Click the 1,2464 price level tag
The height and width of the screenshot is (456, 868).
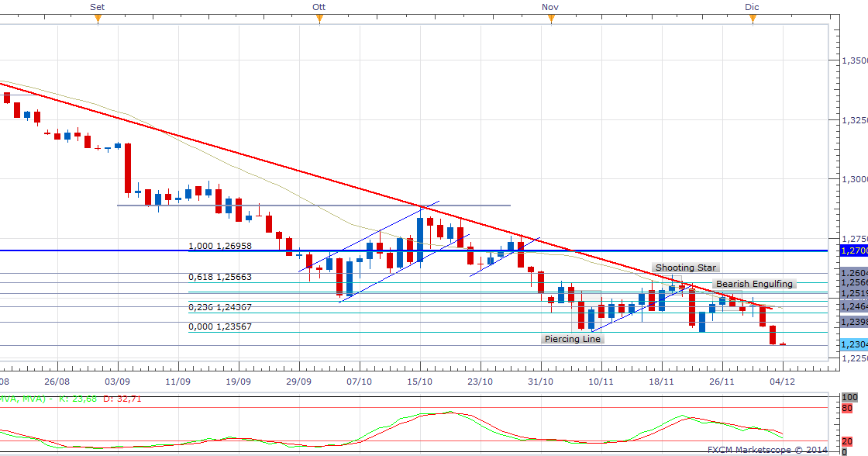pyautogui.click(x=854, y=306)
